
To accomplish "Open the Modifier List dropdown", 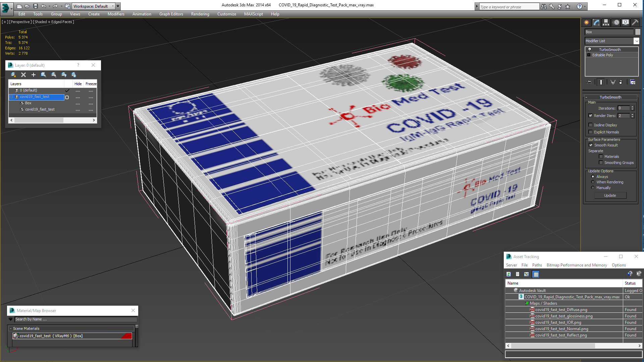I will 636,41.
